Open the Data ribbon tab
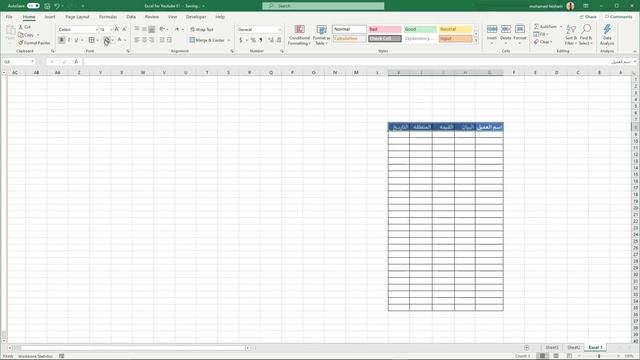This screenshot has height=360, width=640. [x=131, y=17]
